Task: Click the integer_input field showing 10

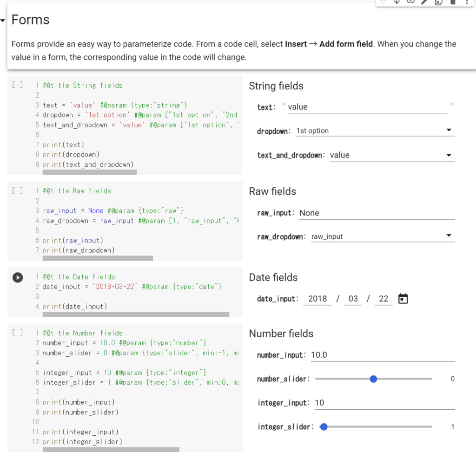Action: pyautogui.click(x=384, y=403)
